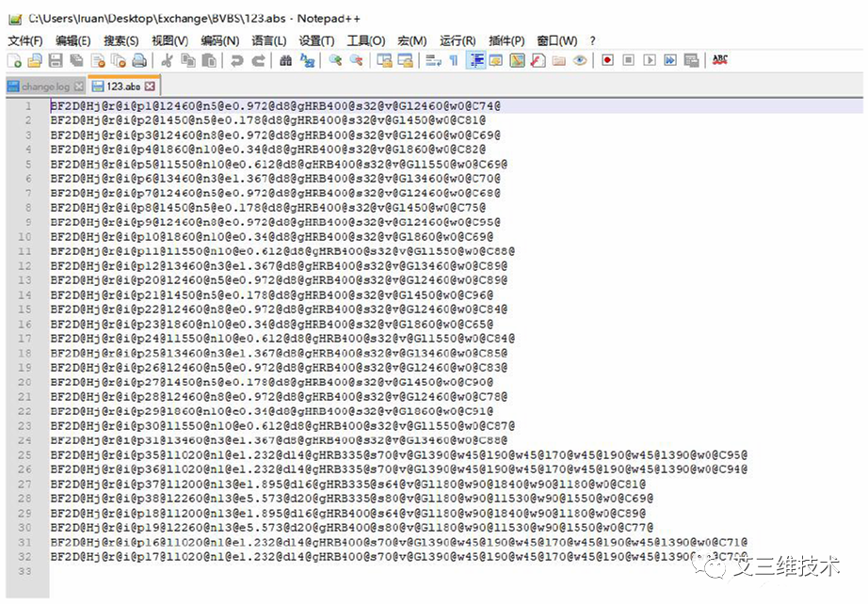Open the 文件(F) menu

(x=24, y=41)
